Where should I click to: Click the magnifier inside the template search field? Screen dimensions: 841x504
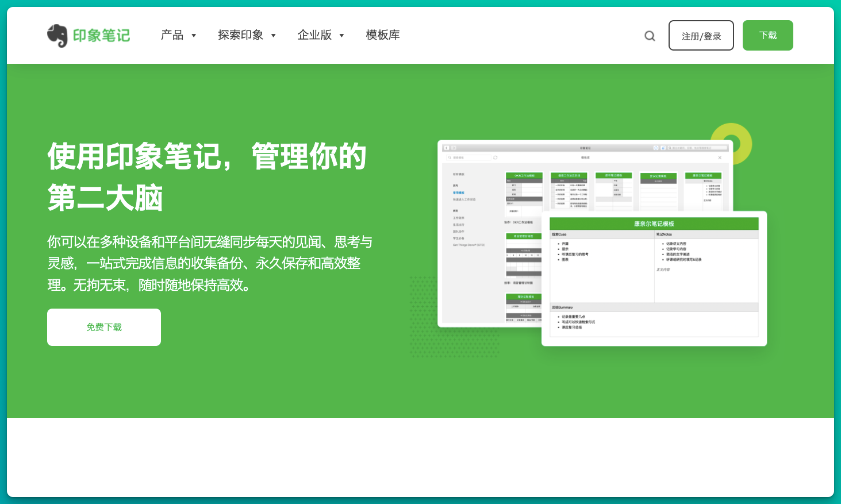pyautogui.click(x=449, y=157)
